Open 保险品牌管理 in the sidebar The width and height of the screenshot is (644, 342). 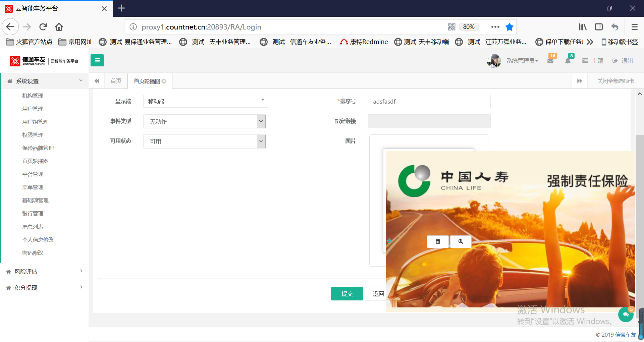38,148
